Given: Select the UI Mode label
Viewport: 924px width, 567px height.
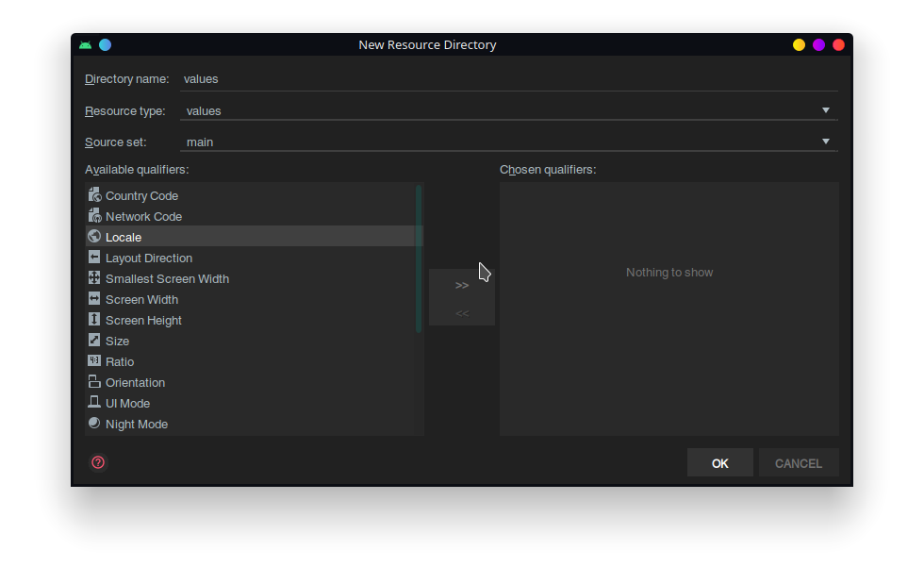Looking at the screenshot, I should [127, 403].
